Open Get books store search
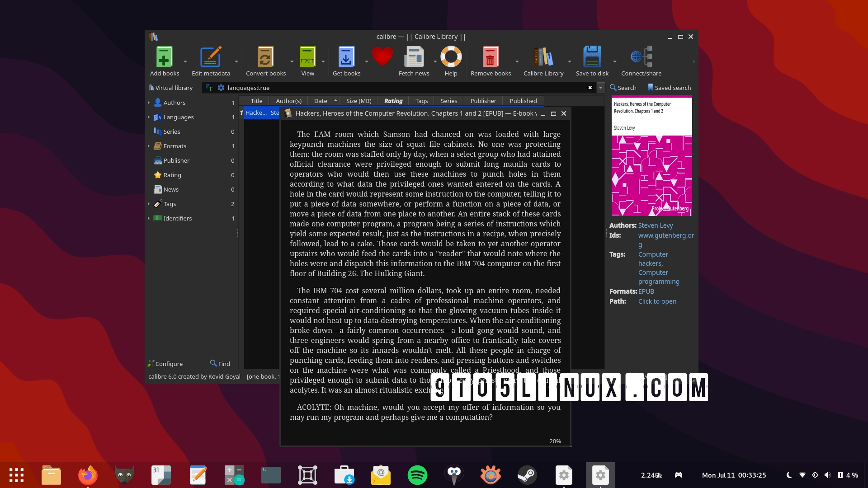Viewport: 868px width, 488px height. point(346,57)
